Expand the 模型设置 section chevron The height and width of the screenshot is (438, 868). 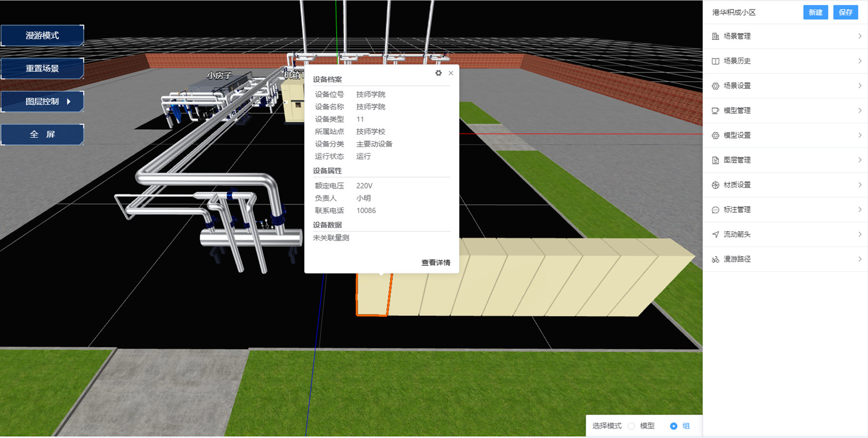point(859,135)
